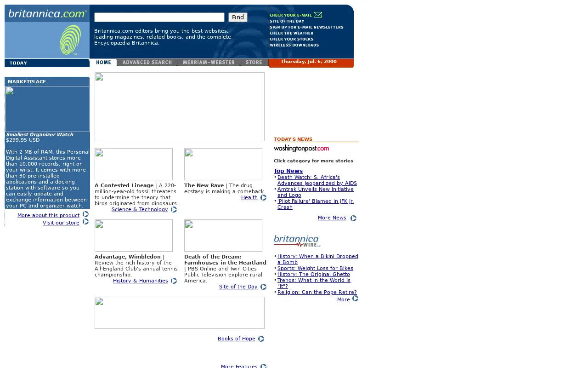
Task: Open Site of the Day header link
Action: [287, 21]
